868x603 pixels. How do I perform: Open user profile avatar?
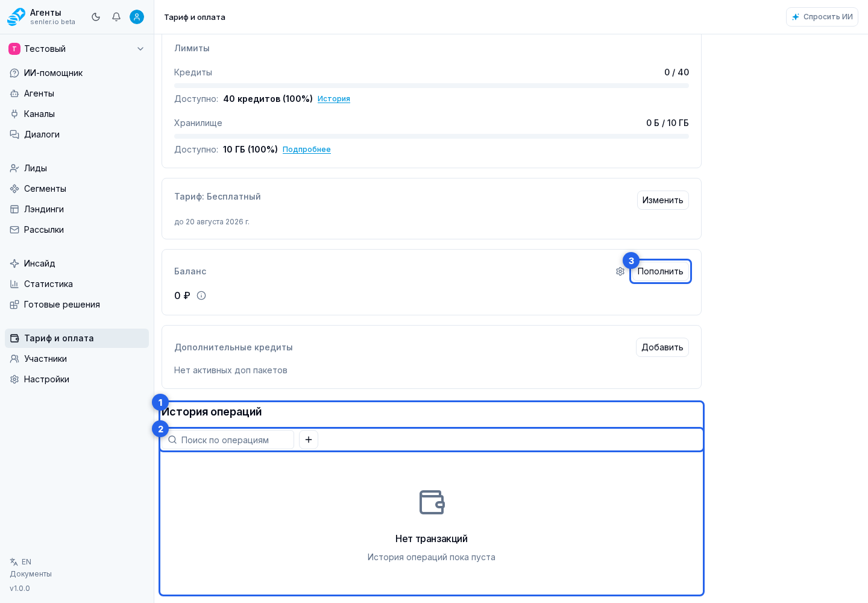(137, 17)
